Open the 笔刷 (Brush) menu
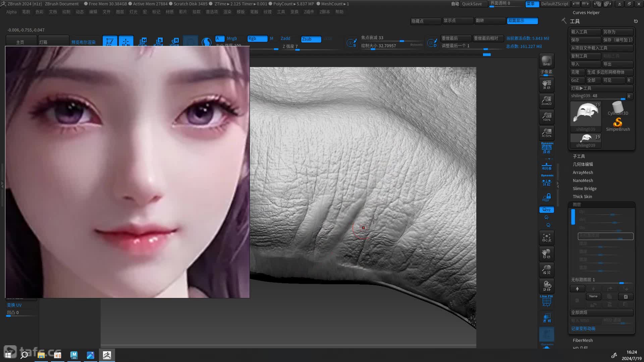644x362 pixels. (26, 12)
